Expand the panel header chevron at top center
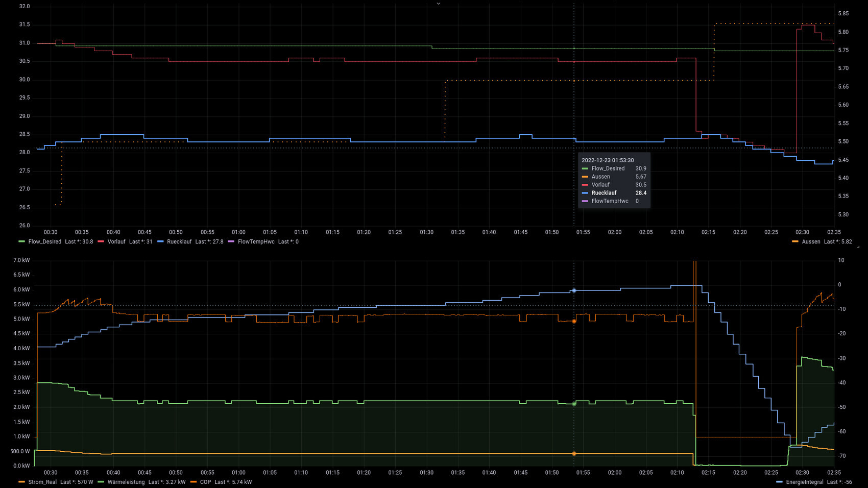 click(x=438, y=4)
